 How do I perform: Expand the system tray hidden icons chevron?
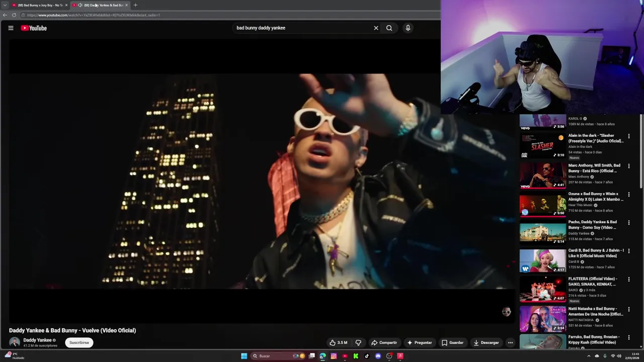[x=589, y=356]
